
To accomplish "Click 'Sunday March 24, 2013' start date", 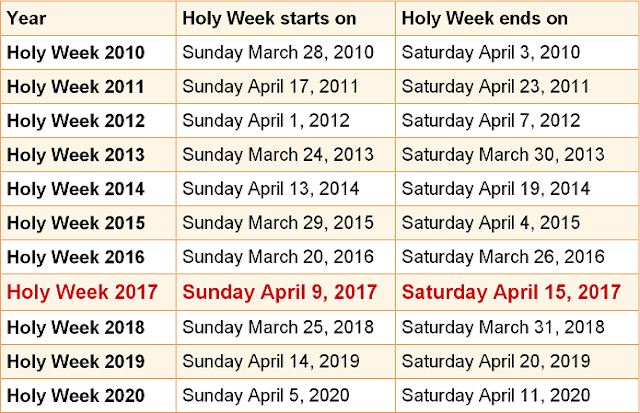I will coord(278,155).
